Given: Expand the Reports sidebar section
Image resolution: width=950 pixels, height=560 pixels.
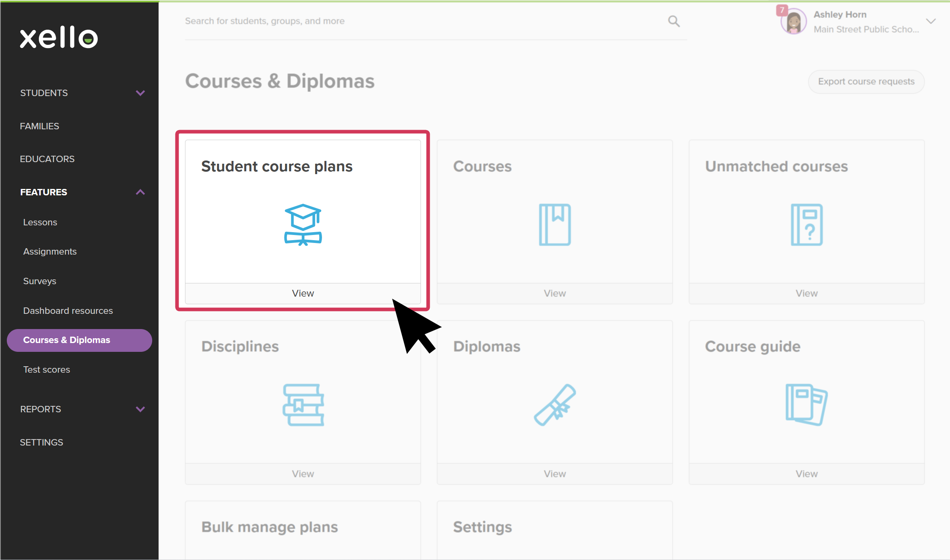Looking at the screenshot, I should coord(140,409).
